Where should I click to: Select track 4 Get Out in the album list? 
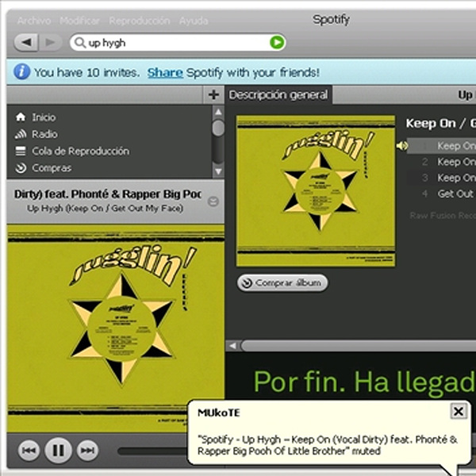(441, 194)
